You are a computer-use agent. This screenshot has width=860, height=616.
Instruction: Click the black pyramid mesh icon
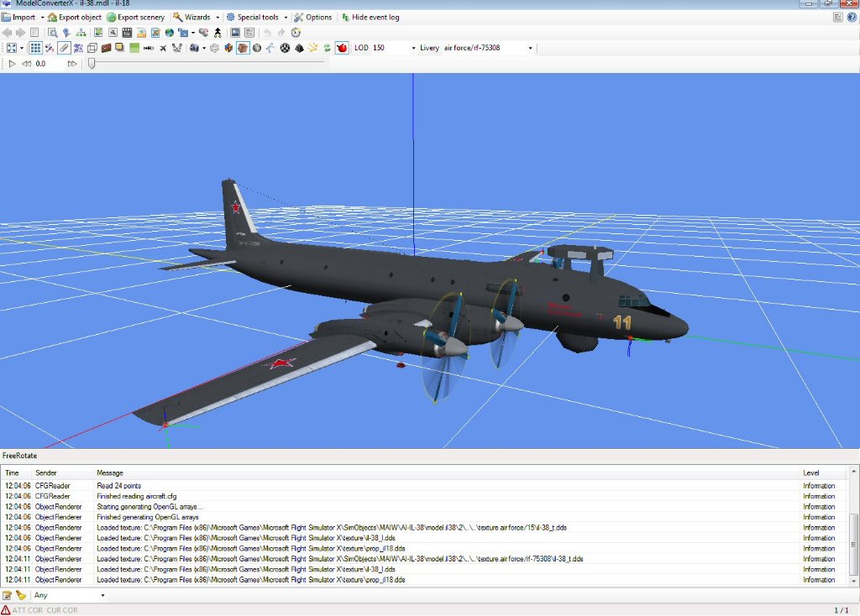[x=300, y=48]
